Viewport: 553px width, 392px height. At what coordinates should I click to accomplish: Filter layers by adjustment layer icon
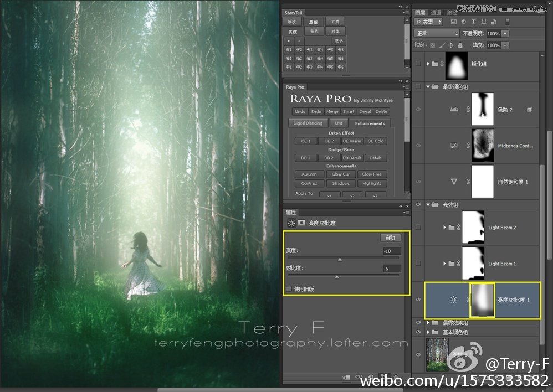tap(463, 22)
